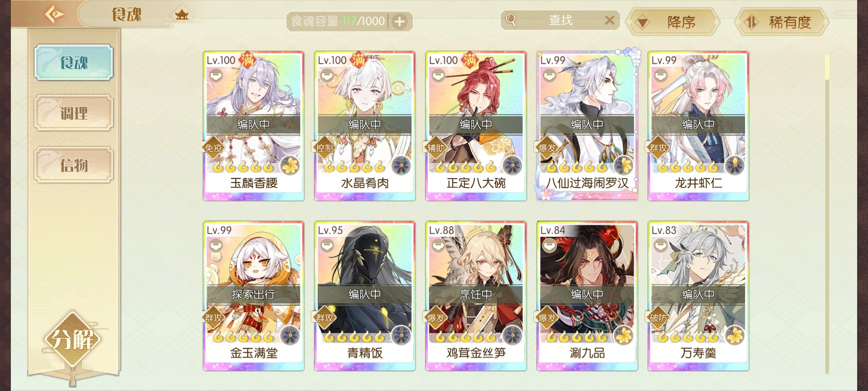Select the 鸡茸金丝笋 card

(x=476, y=296)
